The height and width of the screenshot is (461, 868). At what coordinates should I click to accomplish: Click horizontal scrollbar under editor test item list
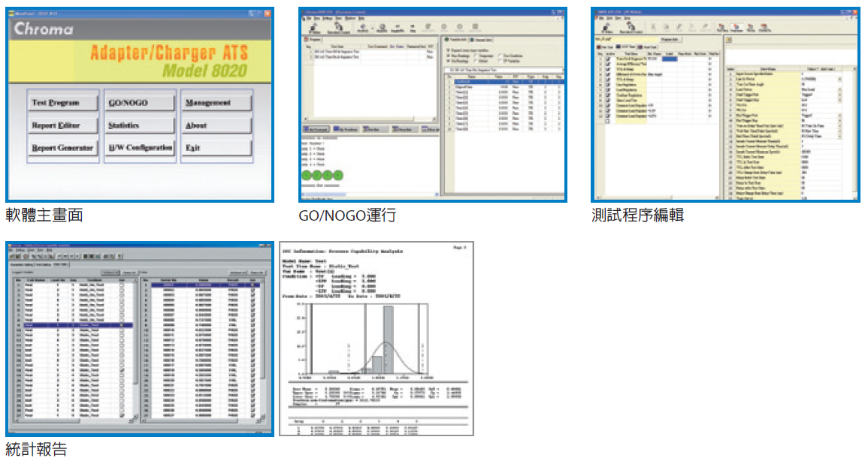coord(658,197)
